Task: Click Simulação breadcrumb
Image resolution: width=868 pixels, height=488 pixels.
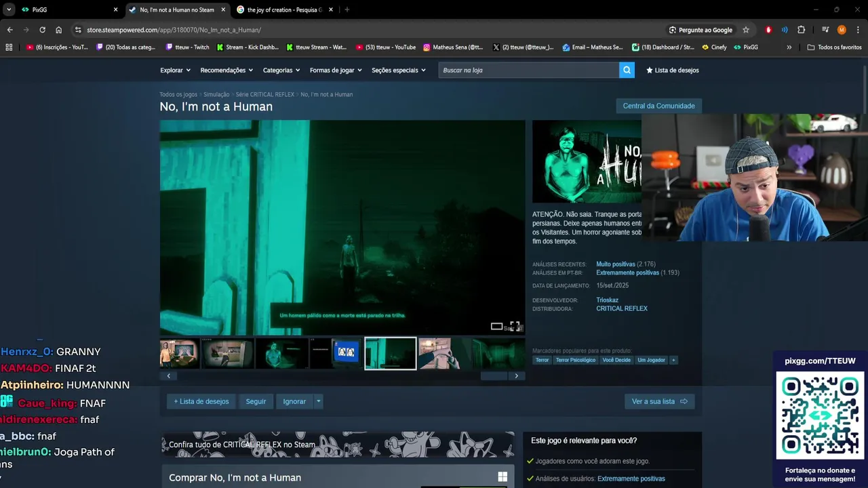Action: tap(216, 94)
